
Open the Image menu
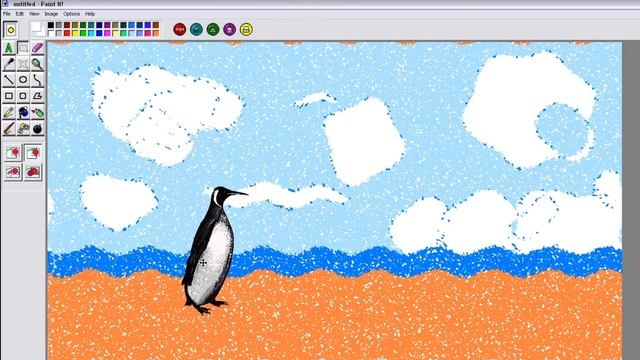(51, 14)
